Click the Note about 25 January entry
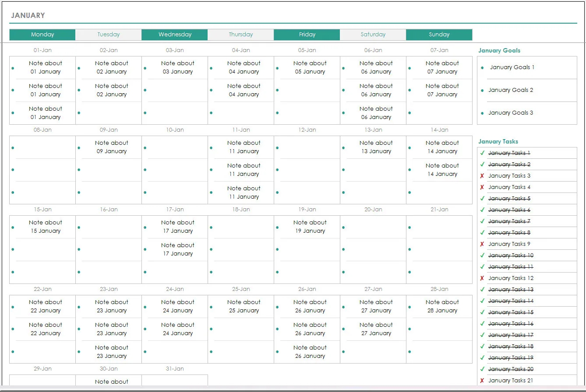Viewport: 586px width, 392px height. click(244, 306)
